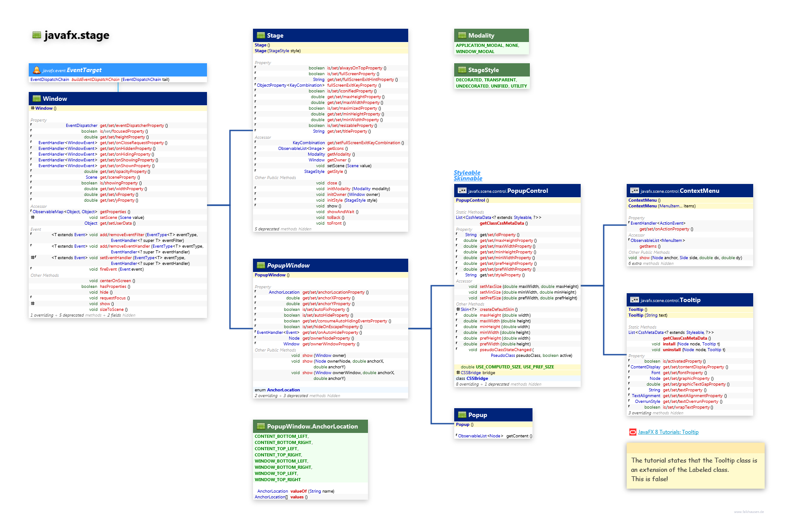Click the ContextMenu class title

point(700,191)
